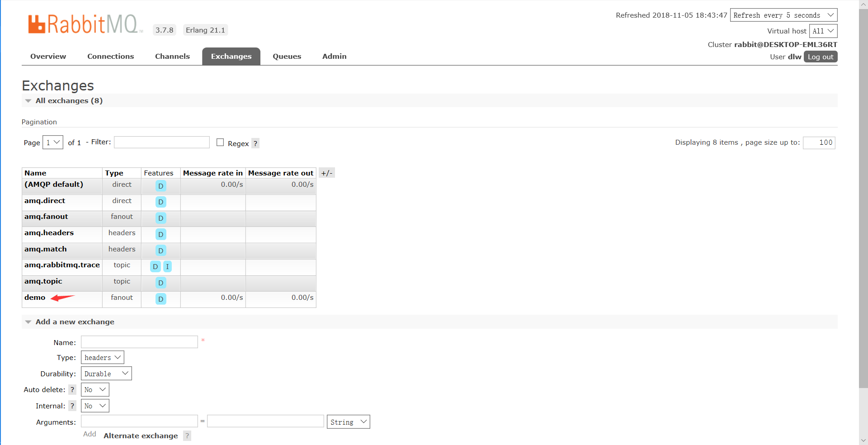Switch to the Channels tab
Image resolution: width=868 pixels, height=445 pixels.
(172, 57)
